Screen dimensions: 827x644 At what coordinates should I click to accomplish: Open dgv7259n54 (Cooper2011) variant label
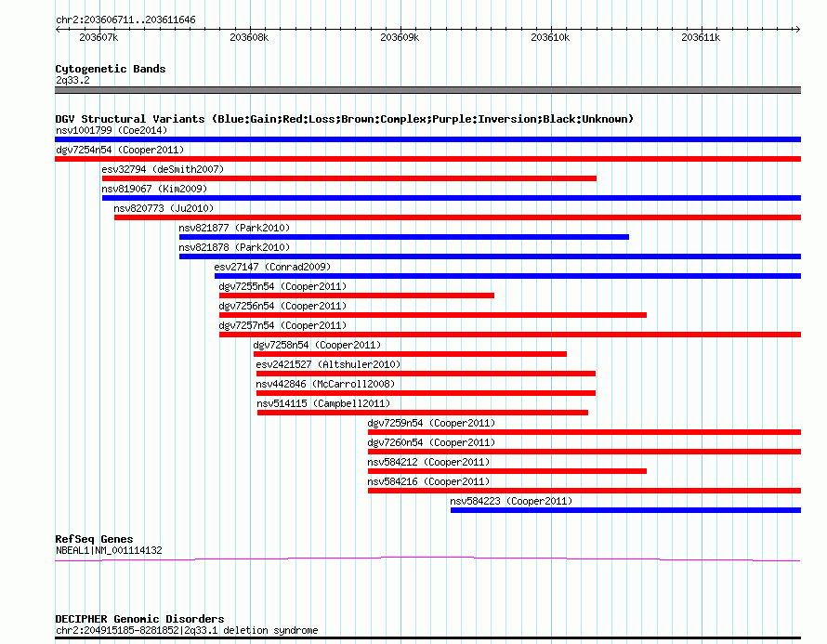[x=431, y=423]
